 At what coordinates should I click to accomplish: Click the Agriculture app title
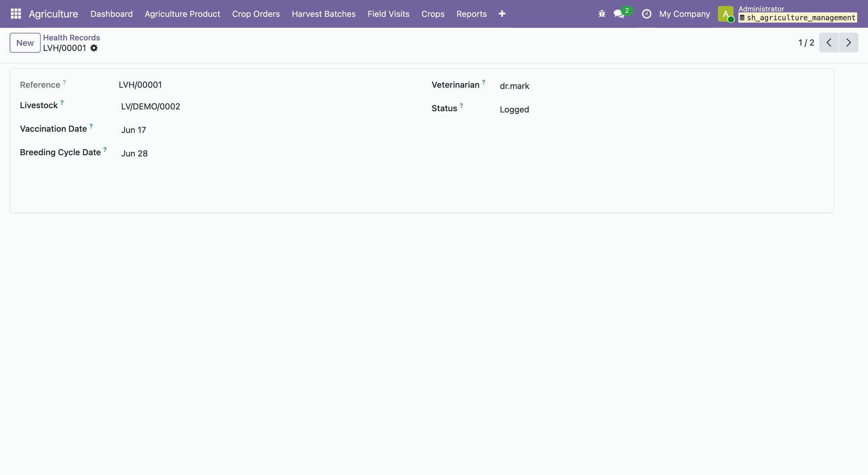(53, 14)
